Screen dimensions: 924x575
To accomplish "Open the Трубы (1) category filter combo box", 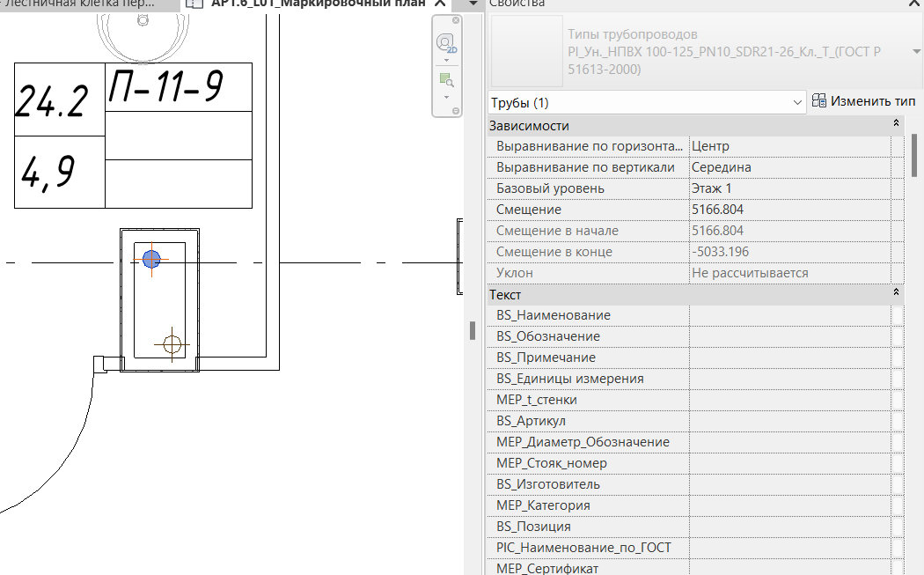I will (647, 103).
